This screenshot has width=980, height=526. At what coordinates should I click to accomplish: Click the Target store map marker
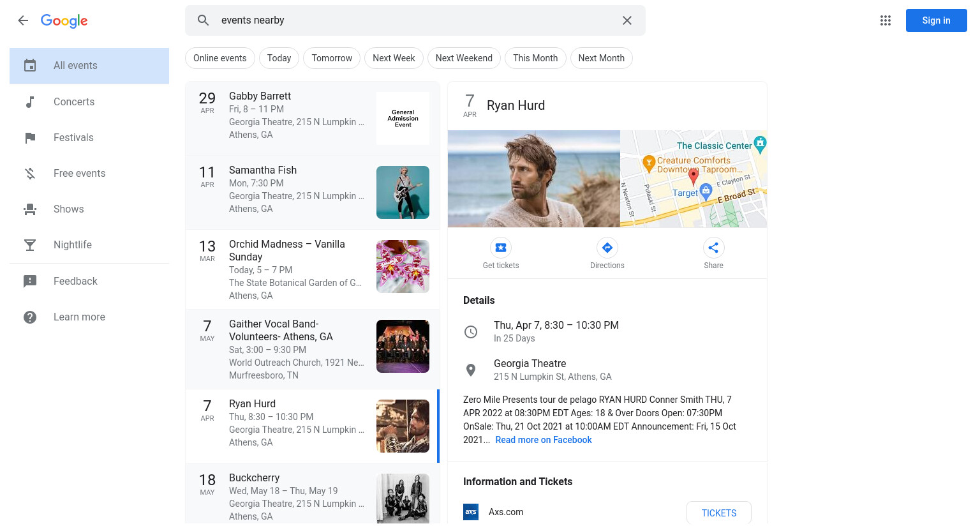click(x=706, y=191)
